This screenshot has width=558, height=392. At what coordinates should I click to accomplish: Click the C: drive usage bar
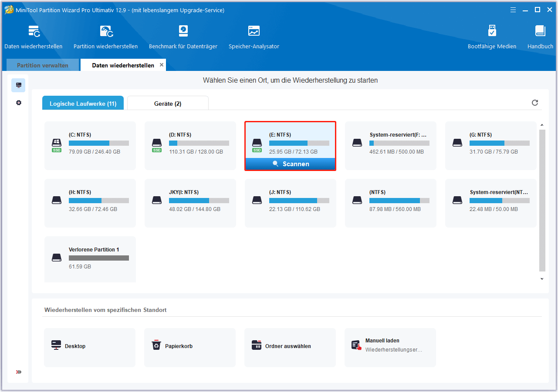tap(99, 143)
